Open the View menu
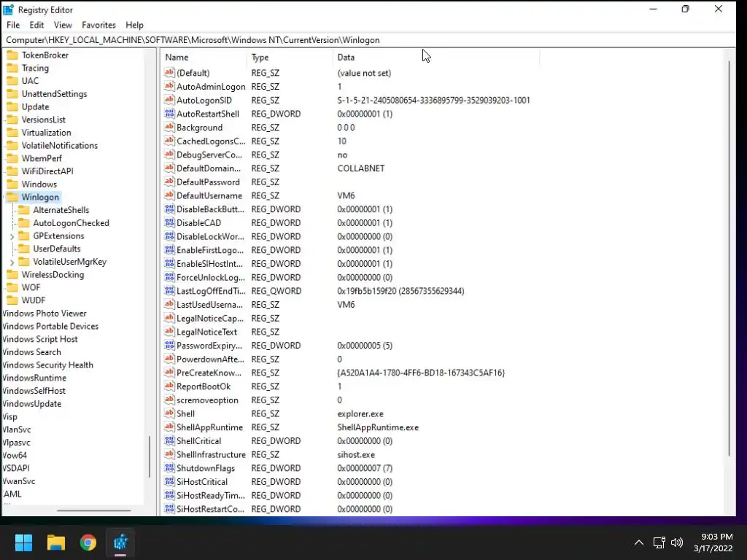 pos(63,25)
